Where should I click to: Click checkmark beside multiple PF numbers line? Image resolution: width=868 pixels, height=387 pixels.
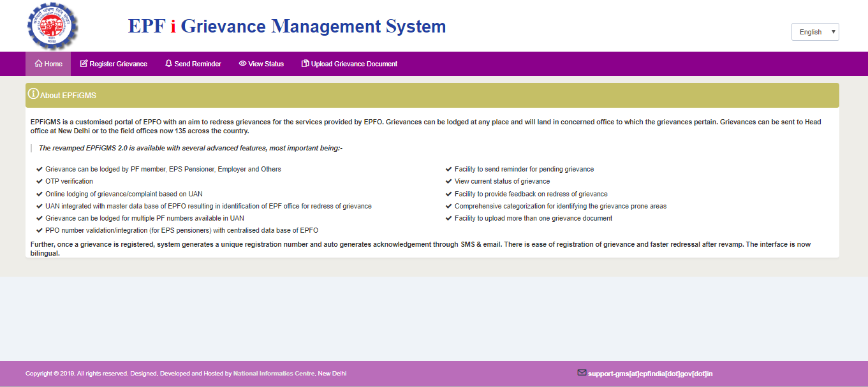[x=40, y=218]
